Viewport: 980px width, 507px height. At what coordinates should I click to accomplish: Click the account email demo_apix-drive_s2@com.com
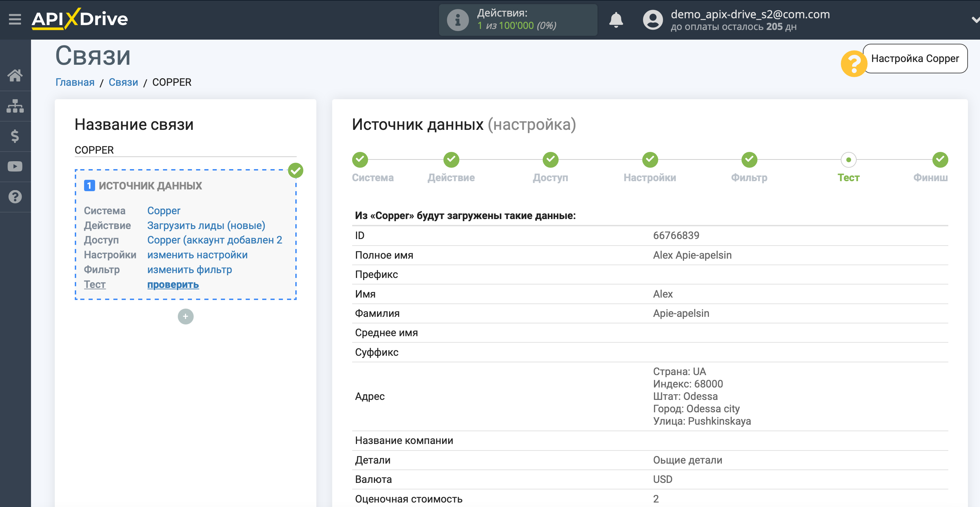click(750, 14)
